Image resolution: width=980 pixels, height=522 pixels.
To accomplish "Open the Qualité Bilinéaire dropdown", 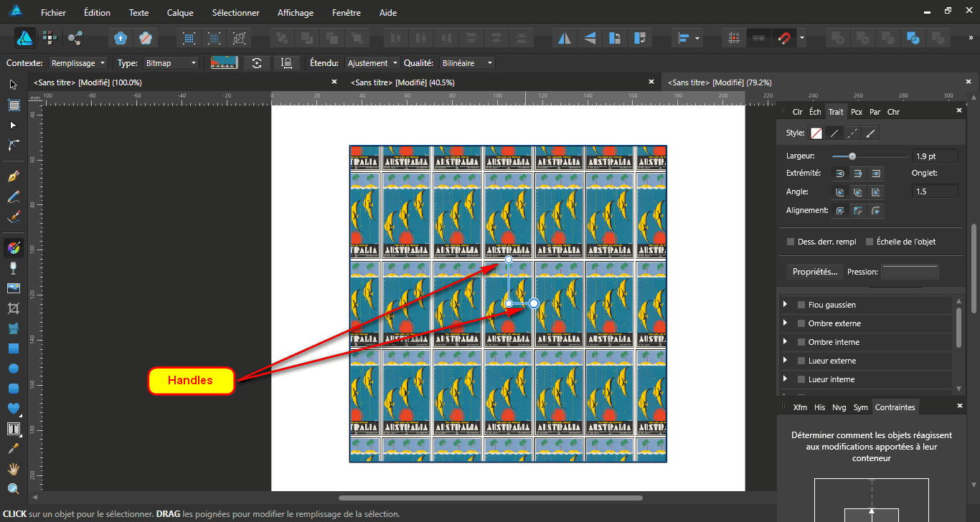I will click(x=467, y=63).
